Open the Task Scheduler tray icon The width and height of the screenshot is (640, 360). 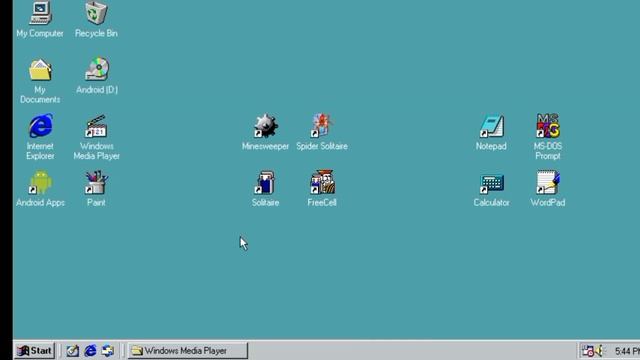[x=588, y=351]
